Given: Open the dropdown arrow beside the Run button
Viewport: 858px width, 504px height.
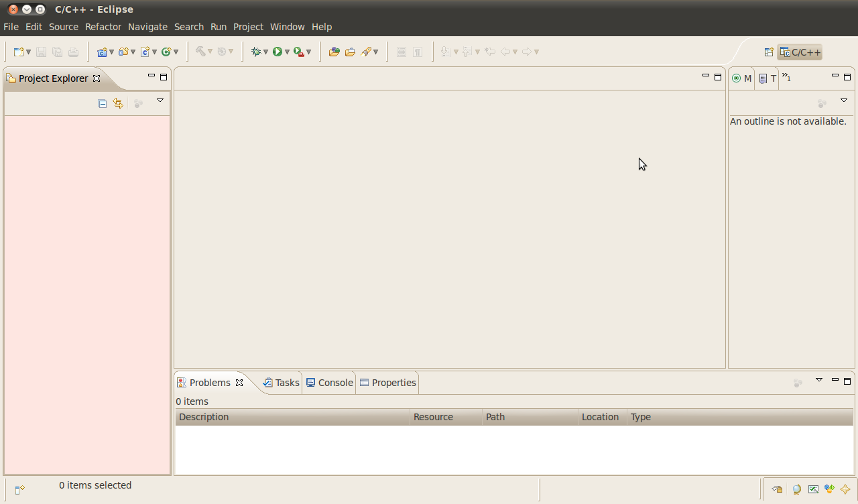Looking at the screenshot, I should click(288, 52).
